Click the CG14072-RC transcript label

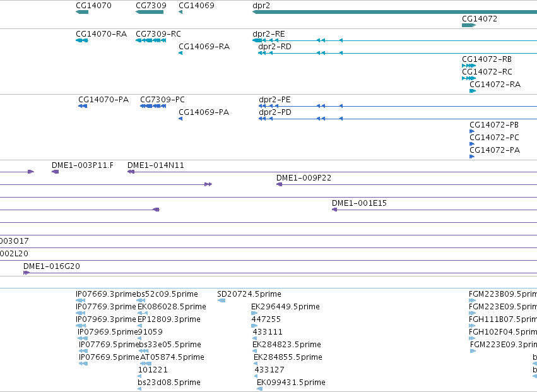(x=487, y=72)
